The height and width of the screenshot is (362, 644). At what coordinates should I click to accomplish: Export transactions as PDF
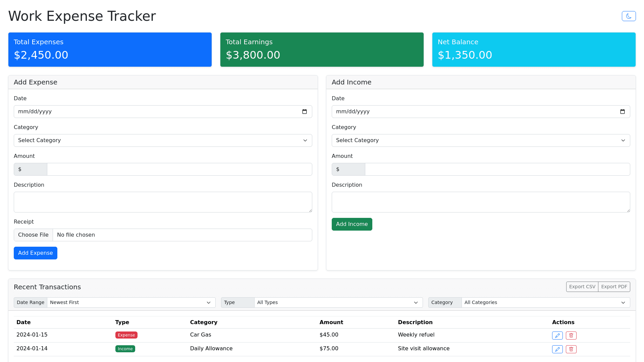pos(614,287)
